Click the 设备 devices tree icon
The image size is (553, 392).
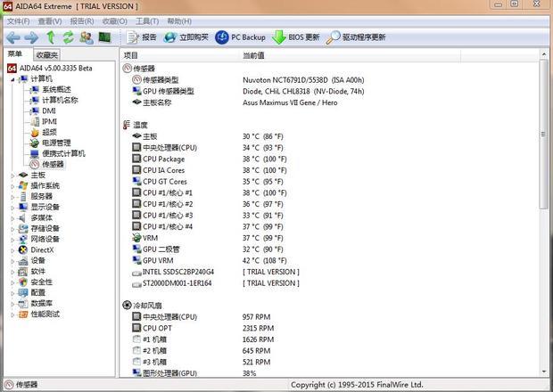pyautogui.click(x=23, y=261)
